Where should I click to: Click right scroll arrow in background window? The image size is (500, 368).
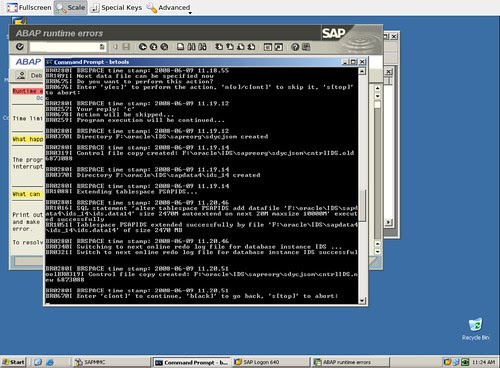pos(388,222)
